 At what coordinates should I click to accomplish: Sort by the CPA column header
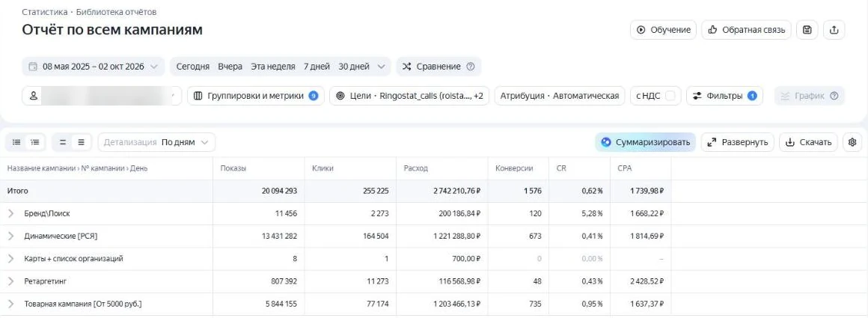pos(624,168)
